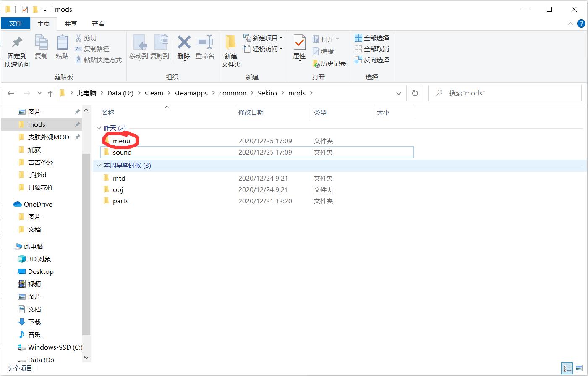Collapse the Yesterday (昨天) file group
Viewport: 588px width, 376px height.
[x=99, y=128]
